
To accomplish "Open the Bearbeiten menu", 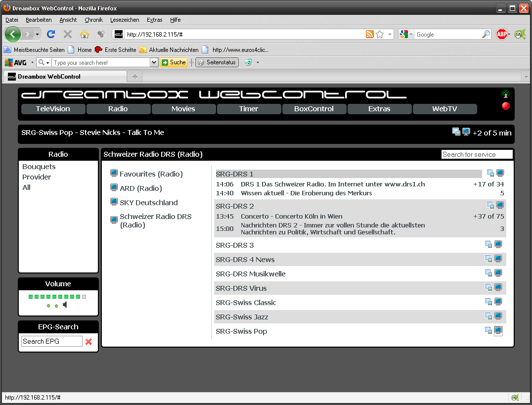I will tap(39, 20).
